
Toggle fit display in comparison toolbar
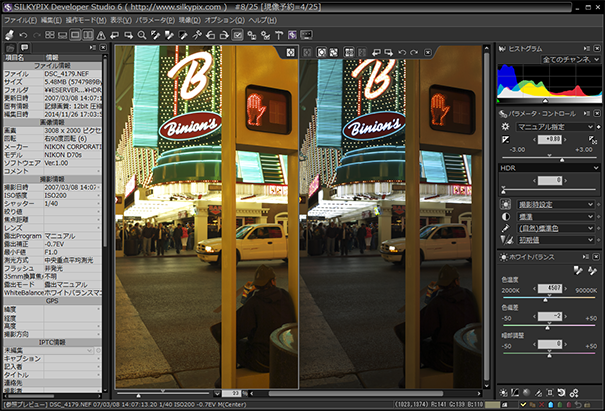pyautogui.click(x=321, y=52)
